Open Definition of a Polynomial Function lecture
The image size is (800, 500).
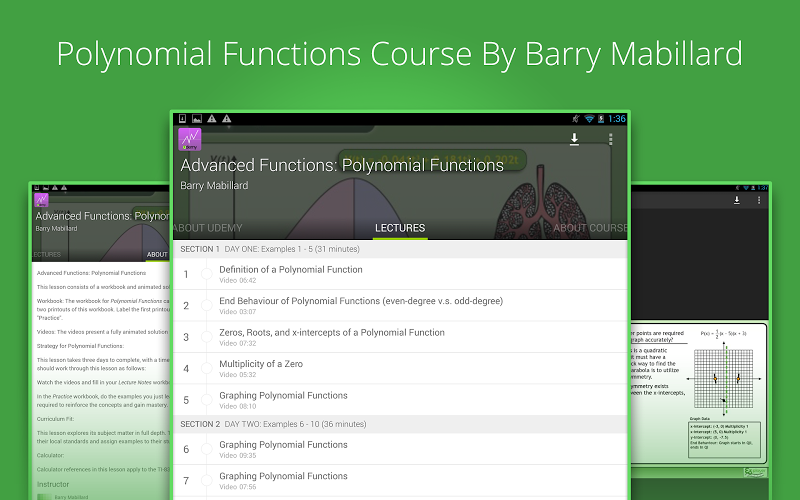(400, 274)
